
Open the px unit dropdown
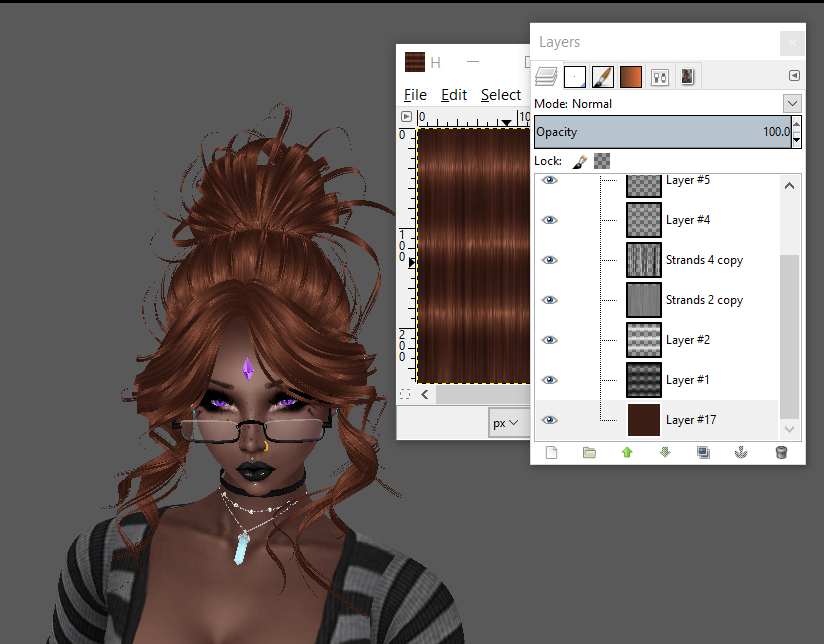pos(507,423)
